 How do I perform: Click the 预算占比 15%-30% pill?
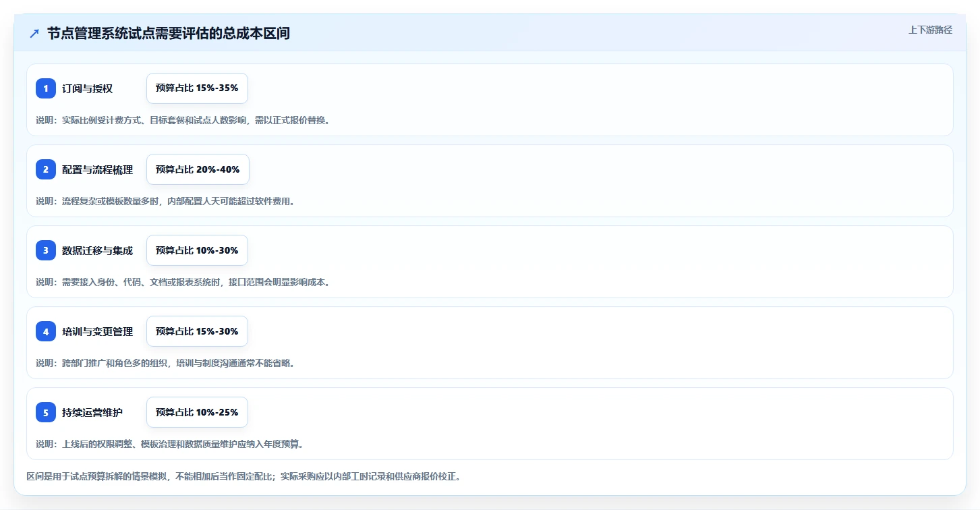point(197,331)
